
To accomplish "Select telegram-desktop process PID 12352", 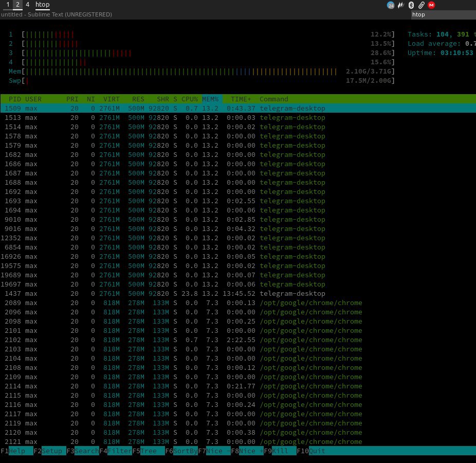I will point(238,238).
